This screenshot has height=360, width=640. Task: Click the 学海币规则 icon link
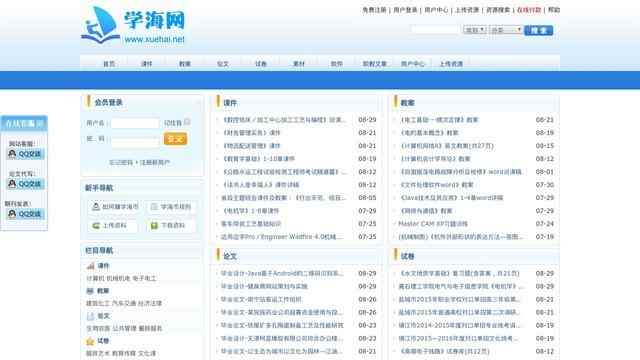(171, 207)
